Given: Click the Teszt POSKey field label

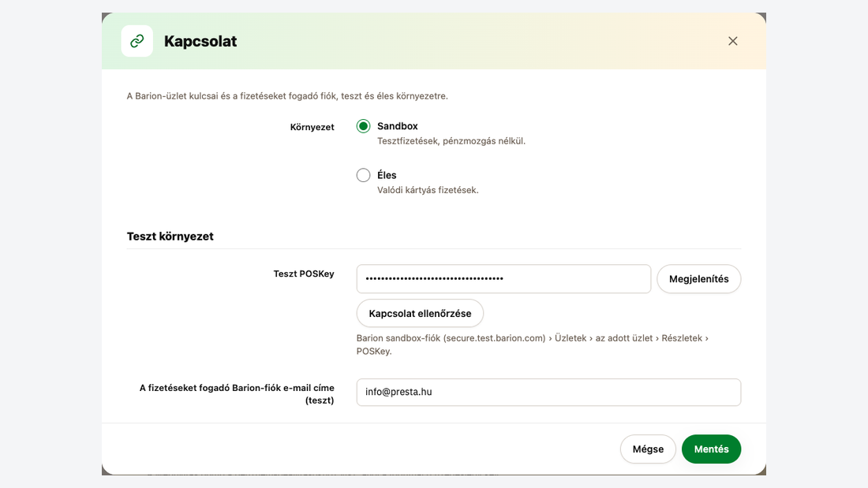Looking at the screenshot, I should tap(304, 274).
